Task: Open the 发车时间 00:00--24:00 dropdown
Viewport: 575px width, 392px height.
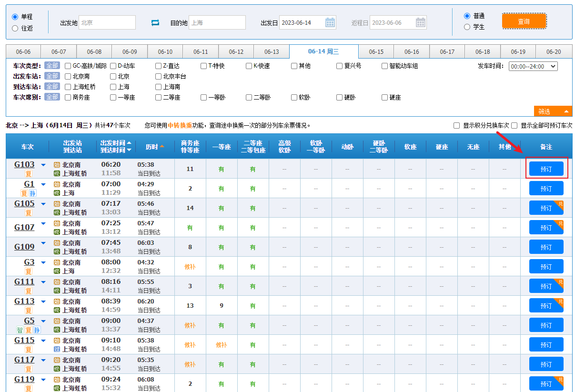Action: (533, 66)
